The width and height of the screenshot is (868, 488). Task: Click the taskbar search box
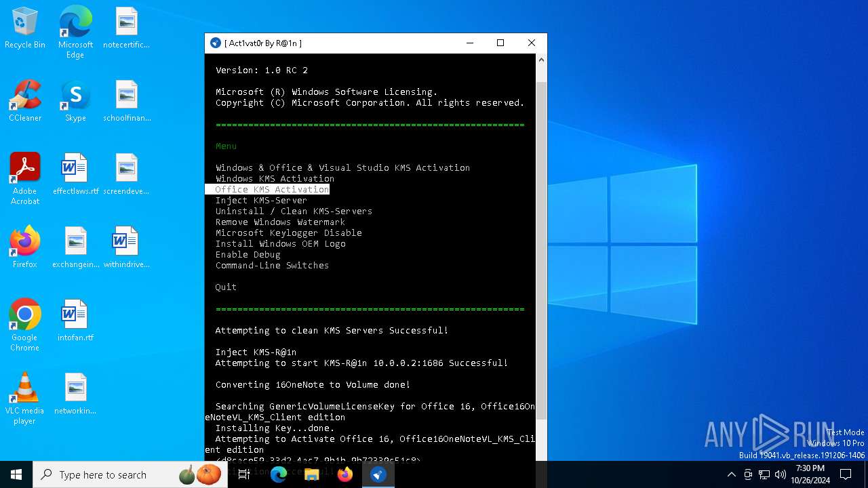pyautogui.click(x=129, y=474)
